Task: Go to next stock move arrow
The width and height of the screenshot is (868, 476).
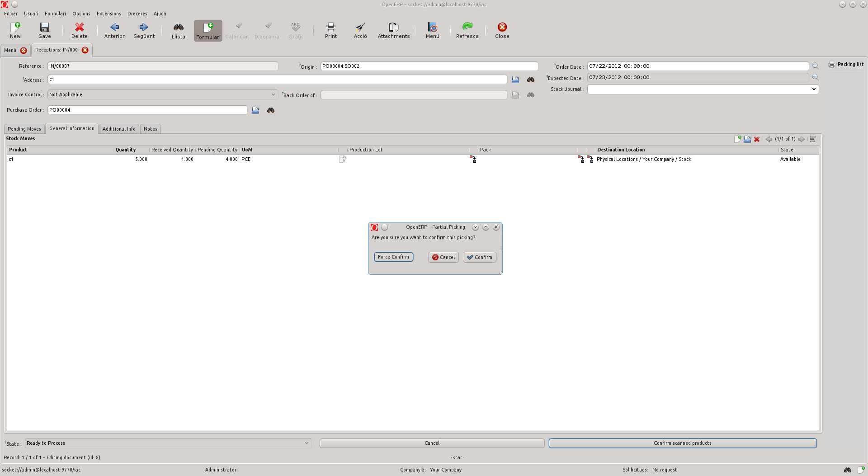Action: tap(802, 139)
